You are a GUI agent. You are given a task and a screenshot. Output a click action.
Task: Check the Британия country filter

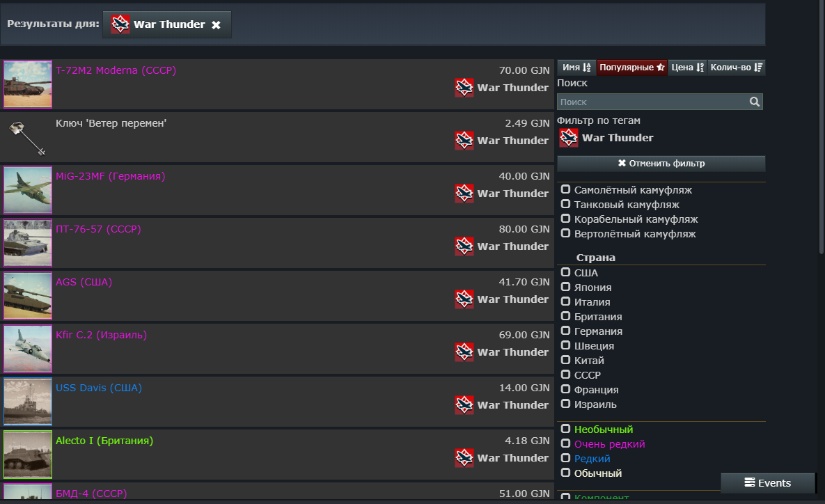click(565, 316)
